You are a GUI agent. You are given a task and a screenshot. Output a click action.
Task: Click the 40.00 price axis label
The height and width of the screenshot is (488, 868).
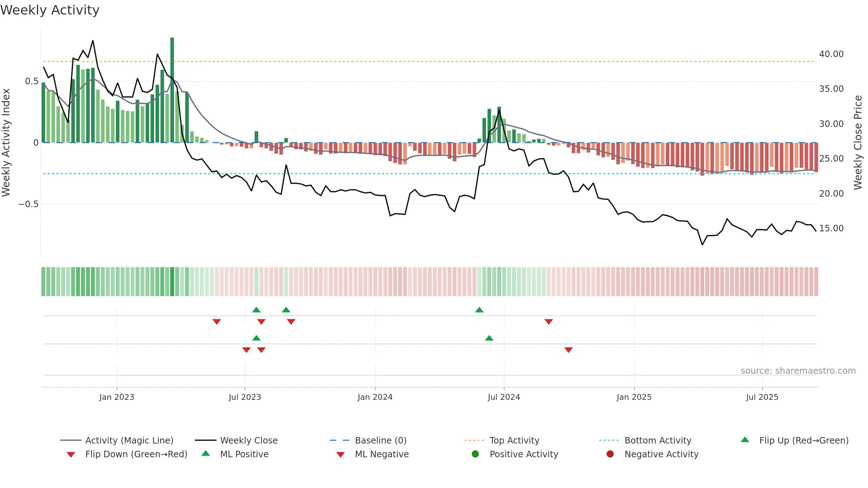click(x=831, y=54)
